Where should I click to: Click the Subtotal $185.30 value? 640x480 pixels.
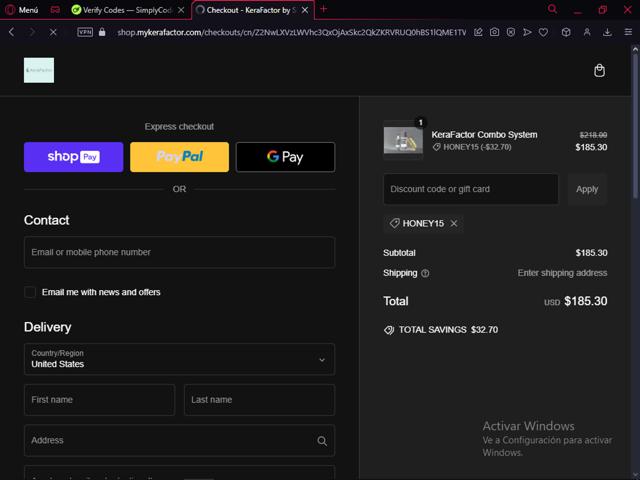tap(591, 253)
